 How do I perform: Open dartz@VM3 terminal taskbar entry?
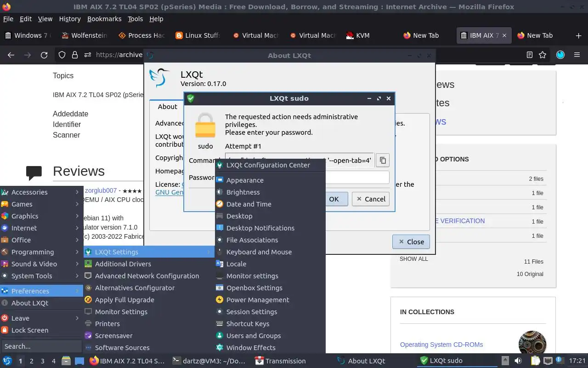click(210, 361)
